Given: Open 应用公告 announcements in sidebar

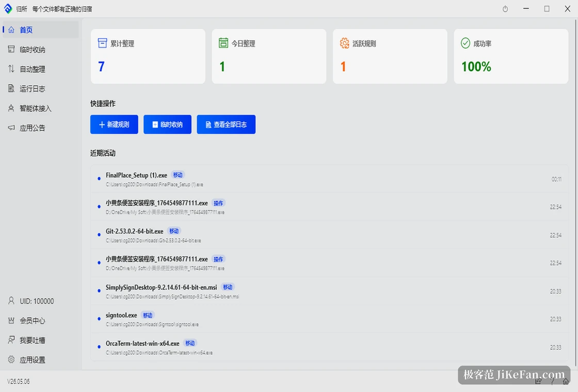Looking at the screenshot, I should click(x=40, y=128).
